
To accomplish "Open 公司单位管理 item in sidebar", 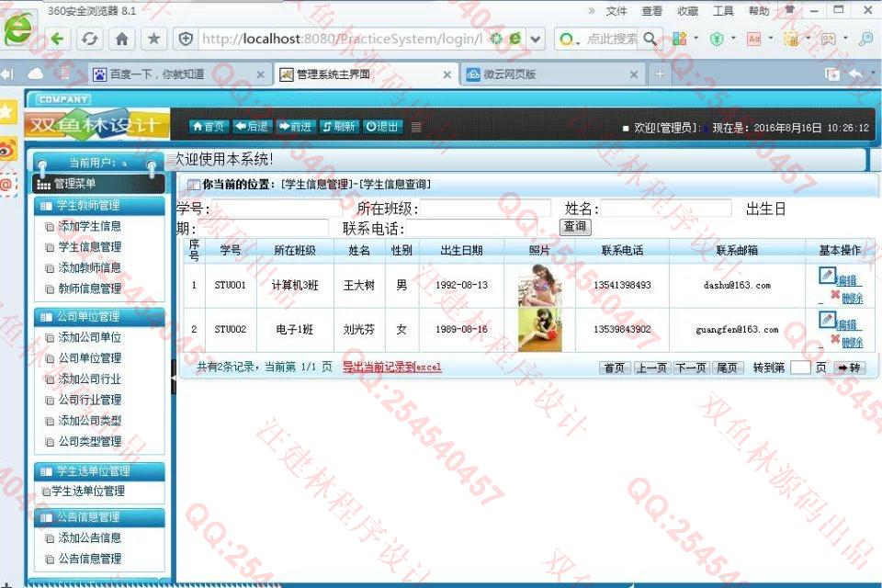I will point(89,358).
